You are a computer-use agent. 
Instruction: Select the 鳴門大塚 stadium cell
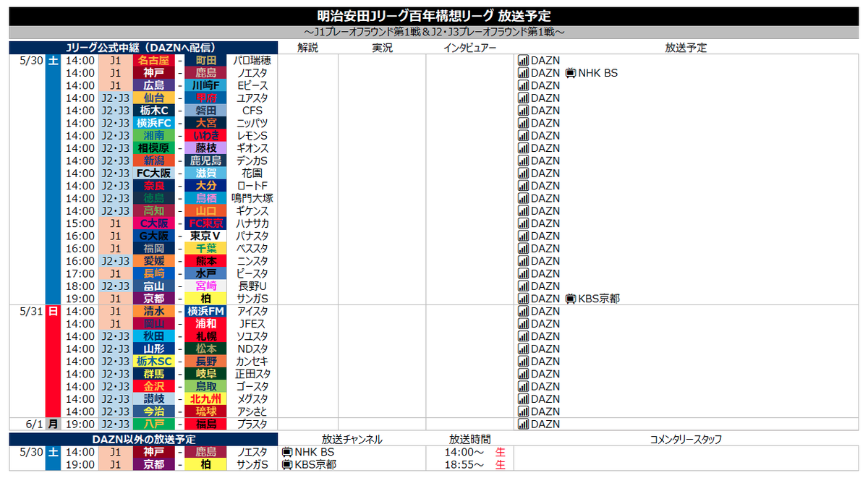pyautogui.click(x=252, y=198)
